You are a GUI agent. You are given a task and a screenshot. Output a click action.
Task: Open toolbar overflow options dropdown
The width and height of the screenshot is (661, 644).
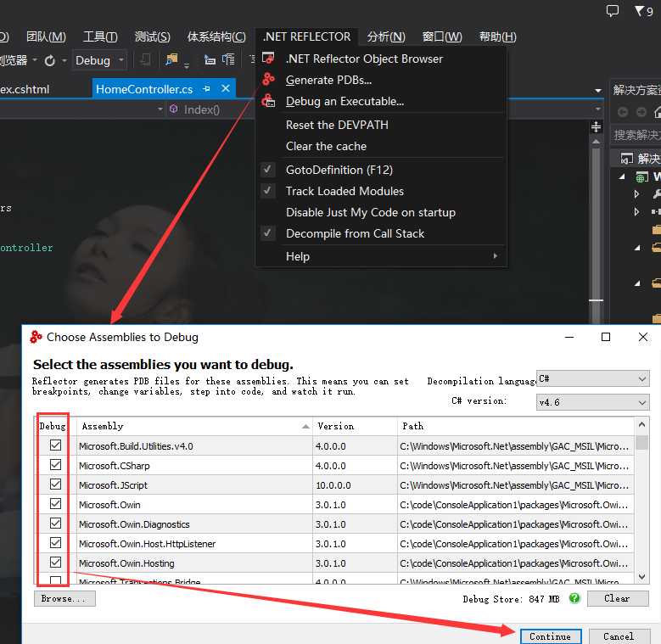(x=187, y=65)
